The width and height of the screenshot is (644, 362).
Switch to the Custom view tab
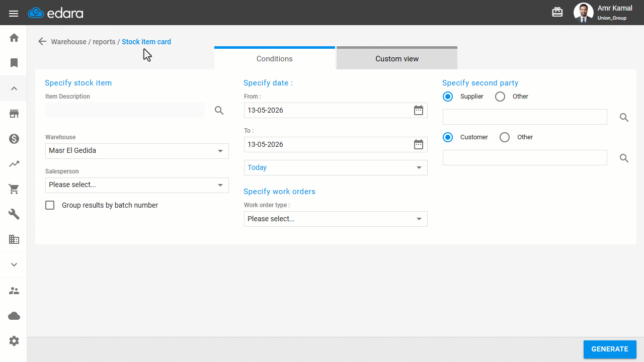[397, 58]
